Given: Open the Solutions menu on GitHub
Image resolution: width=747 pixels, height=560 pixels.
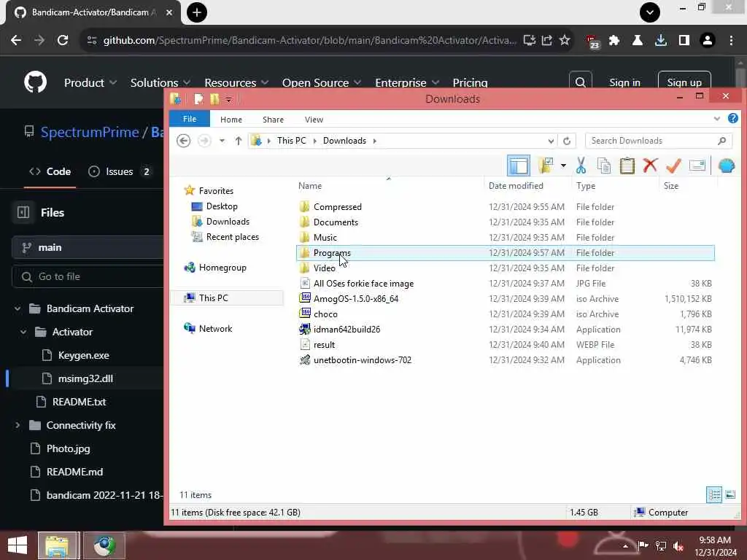Looking at the screenshot, I should 160,83.
